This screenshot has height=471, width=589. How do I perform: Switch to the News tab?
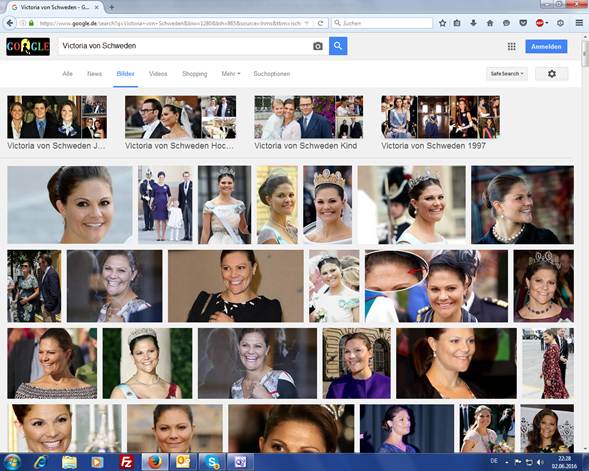pos(95,74)
